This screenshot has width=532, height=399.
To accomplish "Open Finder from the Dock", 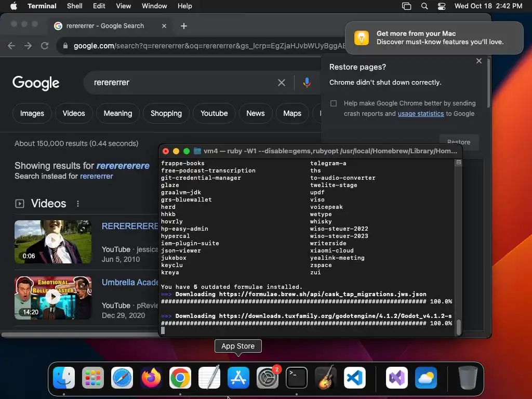I will point(64,378).
